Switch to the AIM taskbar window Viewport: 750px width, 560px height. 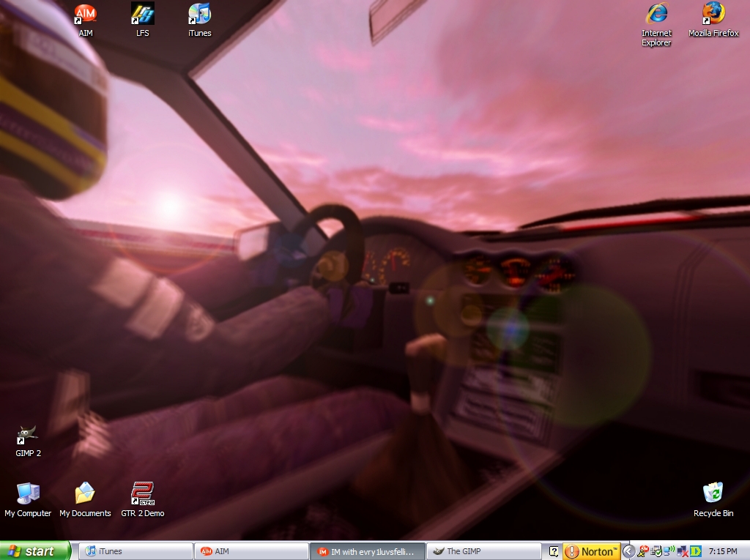tap(252, 551)
